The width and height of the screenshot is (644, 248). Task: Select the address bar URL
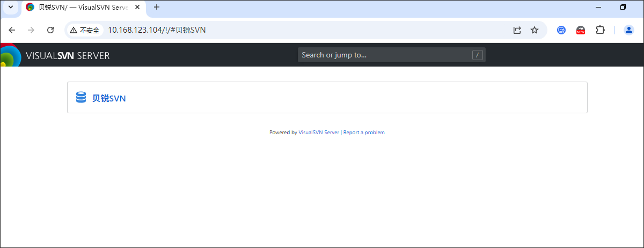coord(157,30)
